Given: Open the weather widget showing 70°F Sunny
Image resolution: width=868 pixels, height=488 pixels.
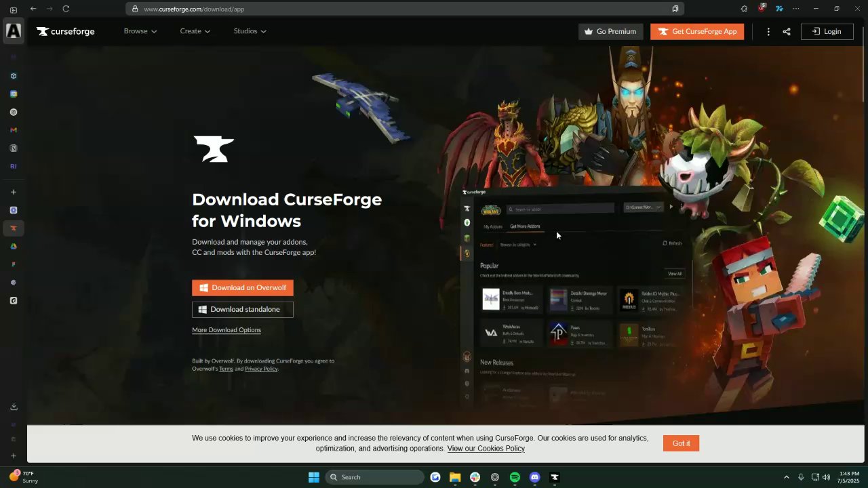Looking at the screenshot, I should 24,477.
